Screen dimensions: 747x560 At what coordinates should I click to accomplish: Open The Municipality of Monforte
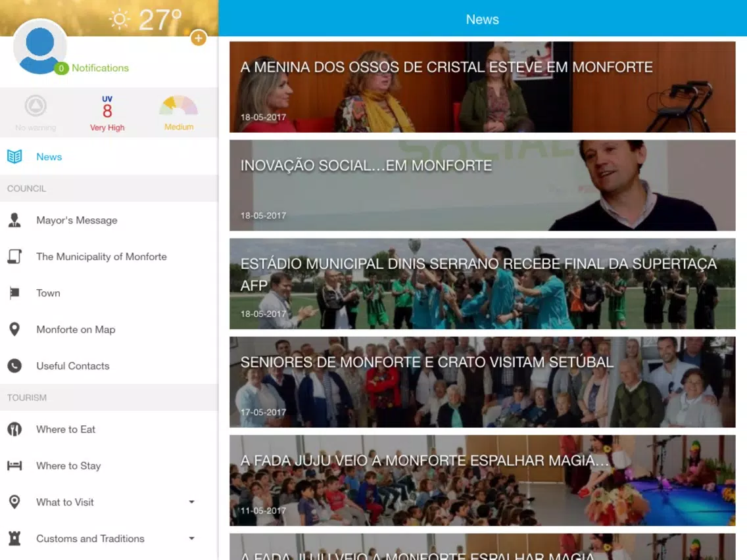point(109,256)
